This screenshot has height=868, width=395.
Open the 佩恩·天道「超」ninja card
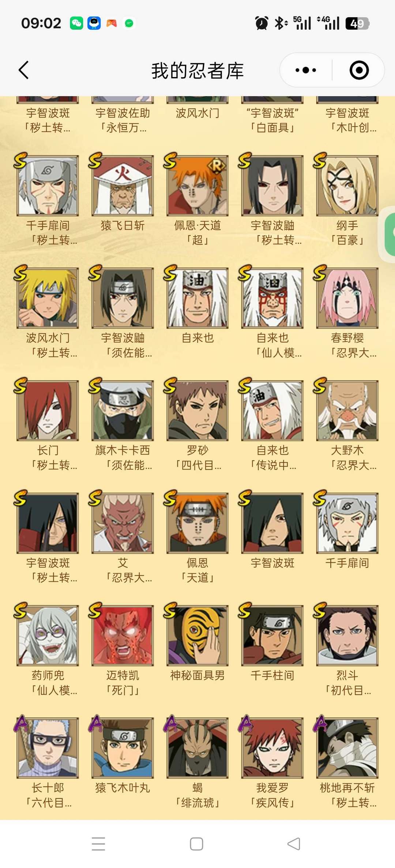(197, 186)
